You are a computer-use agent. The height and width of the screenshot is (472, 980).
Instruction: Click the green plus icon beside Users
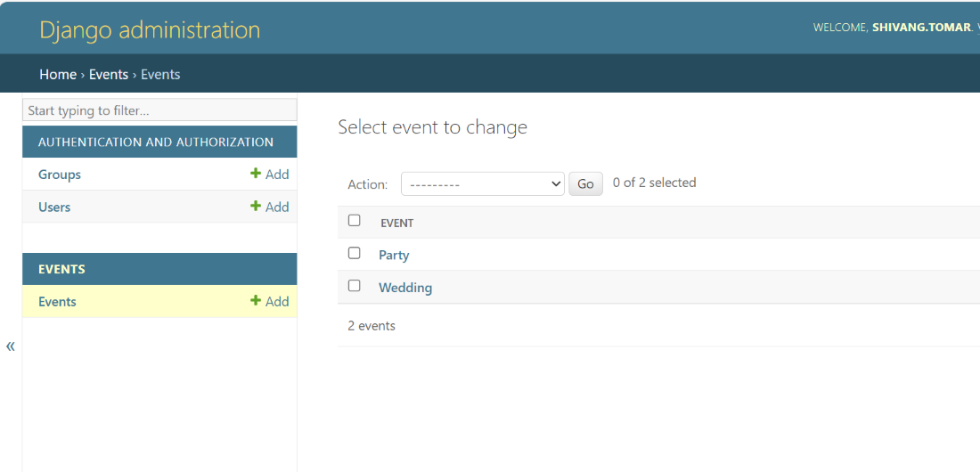click(256, 207)
